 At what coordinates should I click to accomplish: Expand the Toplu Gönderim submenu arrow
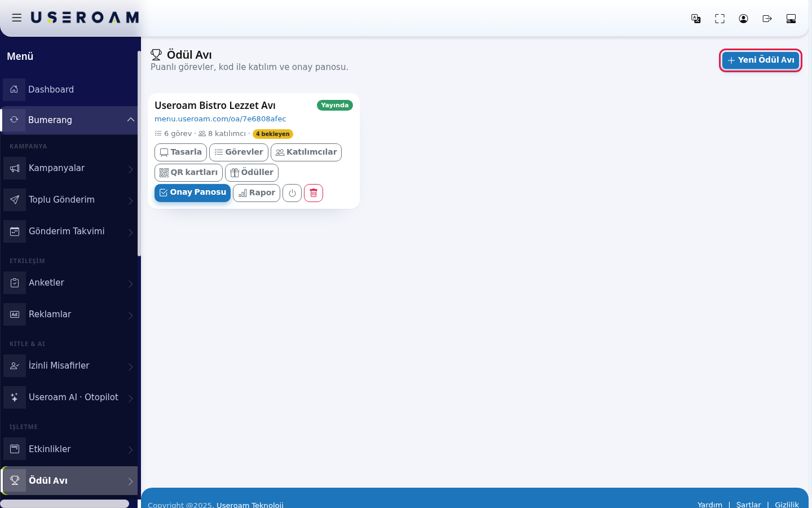click(x=130, y=200)
